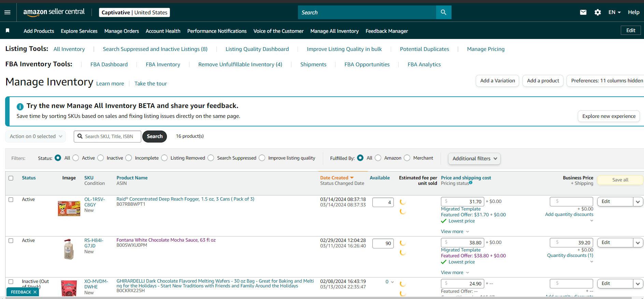The width and height of the screenshot is (644, 299).
Task: Edit Fontana business price field 39.20
Action: 572,243
